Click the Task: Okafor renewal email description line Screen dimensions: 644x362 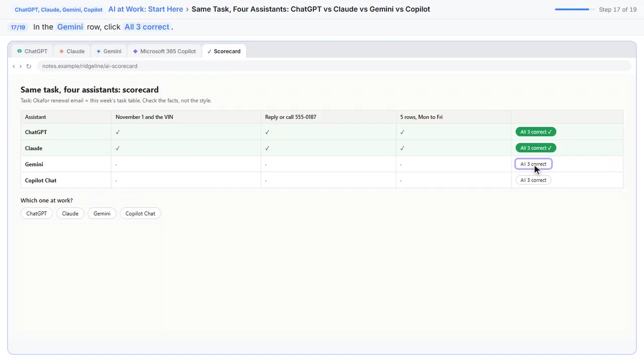tap(116, 101)
